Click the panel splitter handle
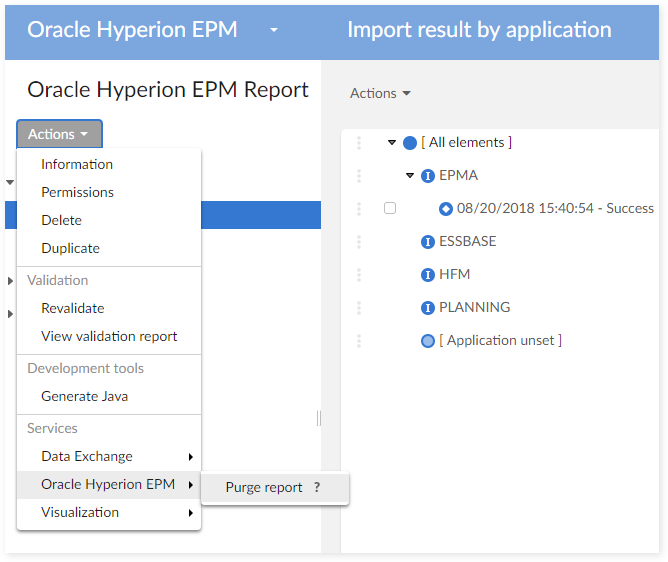The image size is (668, 562). 319,418
